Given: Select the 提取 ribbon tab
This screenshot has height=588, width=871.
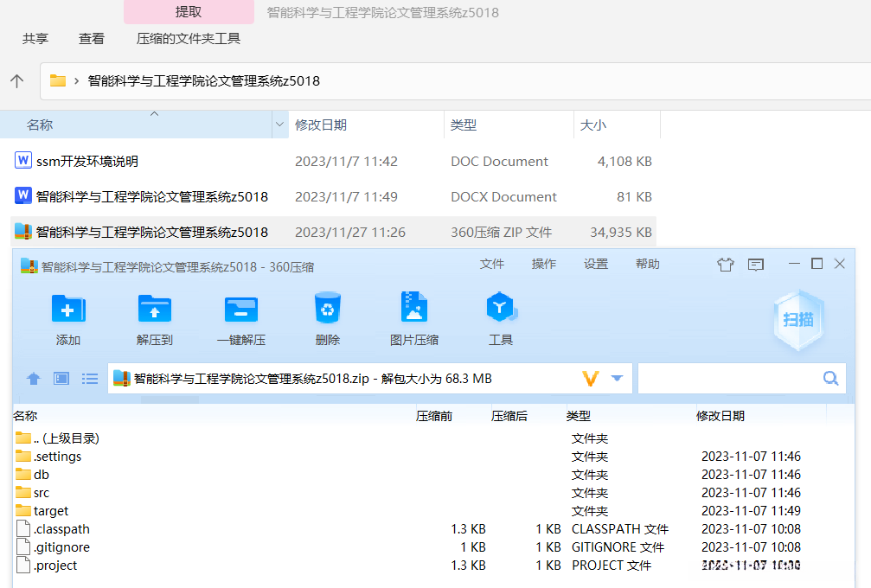Looking at the screenshot, I should pos(189,11).
